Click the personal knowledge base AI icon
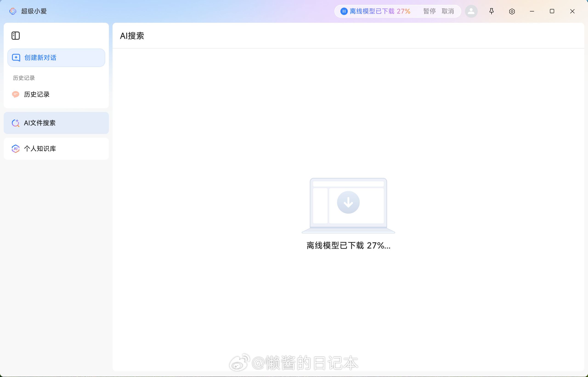The image size is (588, 377). pos(15,149)
